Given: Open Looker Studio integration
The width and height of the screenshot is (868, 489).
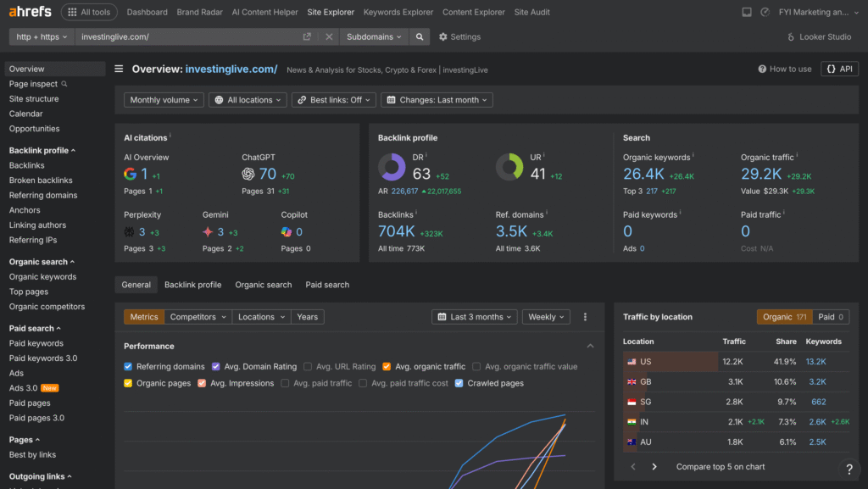Looking at the screenshot, I should 819,36.
